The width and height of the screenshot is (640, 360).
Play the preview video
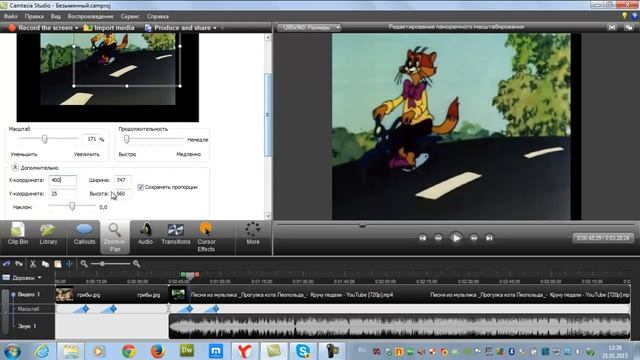(456, 238)
